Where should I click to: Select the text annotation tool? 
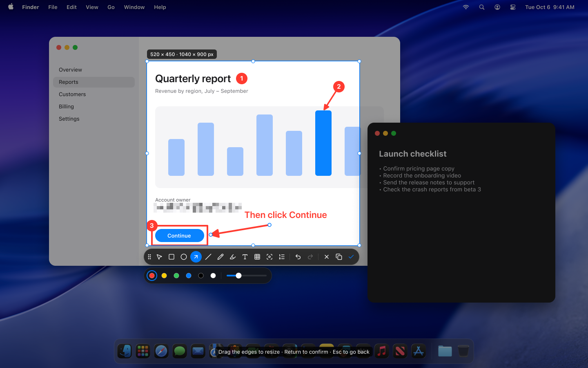point(245,257)
